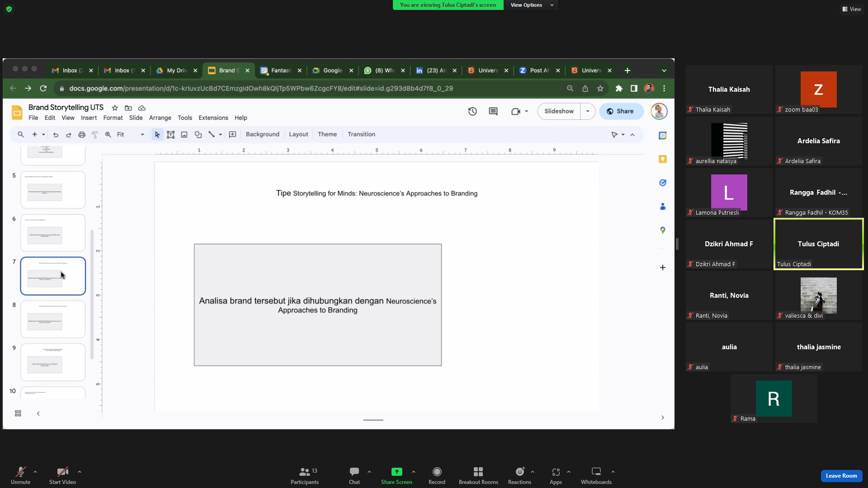Expand line tool options dropdown
868x488 pixels.
click(x=221, y=135)
